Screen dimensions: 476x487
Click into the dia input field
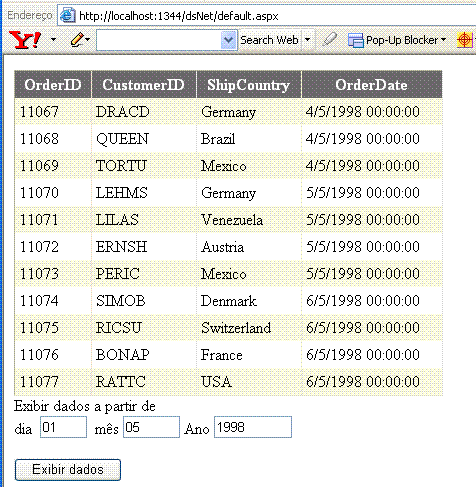click(63, 427)
